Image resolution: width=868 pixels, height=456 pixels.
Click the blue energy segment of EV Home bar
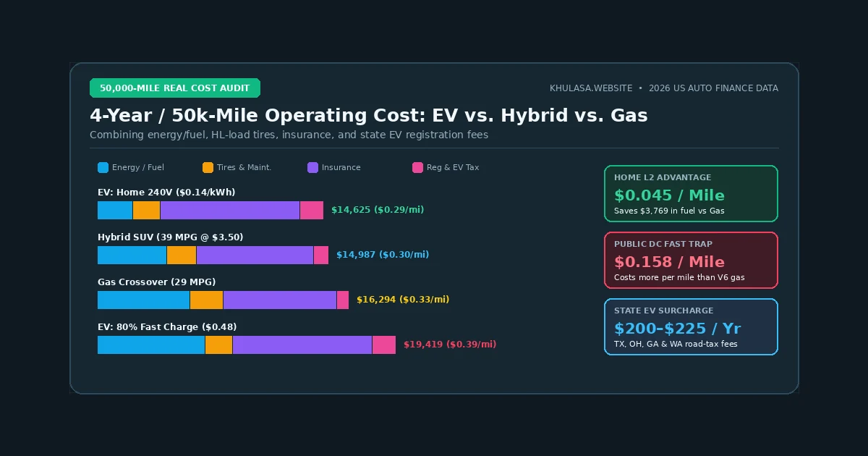pyautogui.click(x=115, y=210)
